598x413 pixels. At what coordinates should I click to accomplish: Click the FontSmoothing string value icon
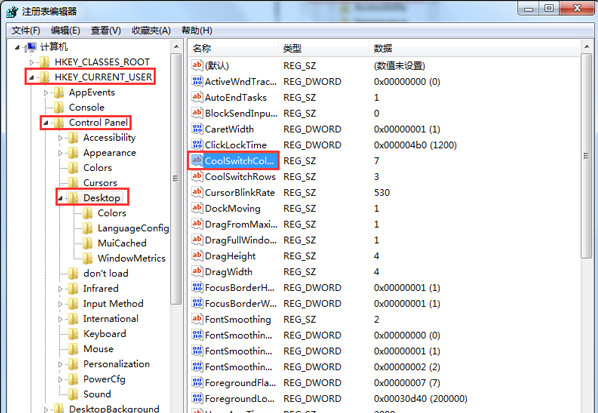[x=197, y=319]
